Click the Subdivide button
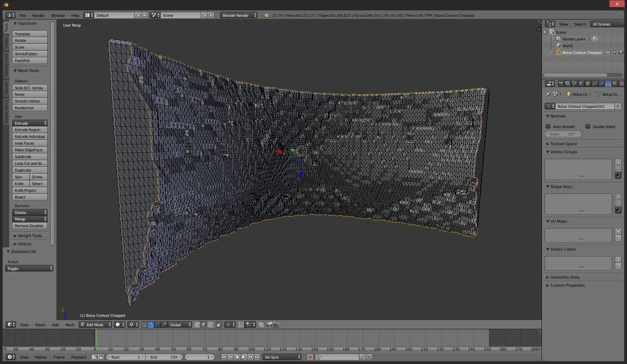Viewport: 627px width, 364px height. click(30, 157)
